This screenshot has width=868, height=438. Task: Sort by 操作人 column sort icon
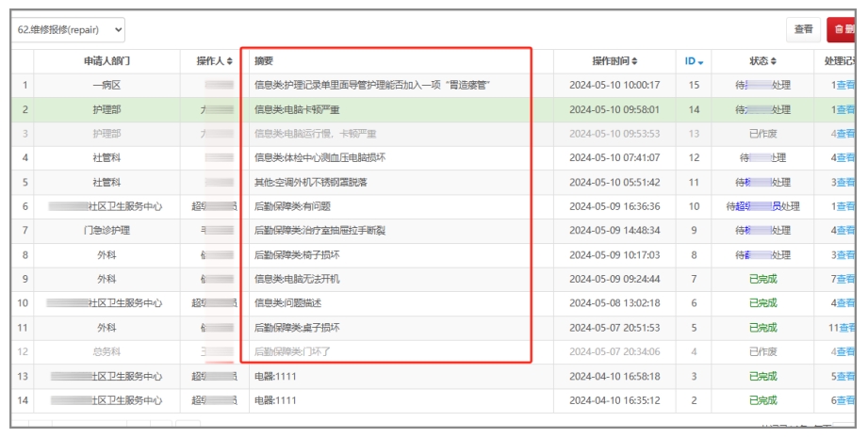(229, 61)
